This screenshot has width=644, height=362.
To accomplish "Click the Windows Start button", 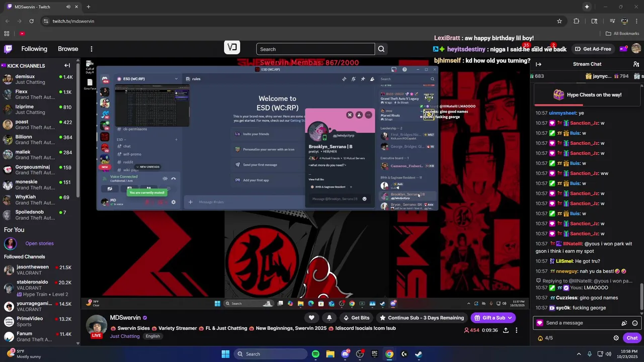I will [225, 354].
